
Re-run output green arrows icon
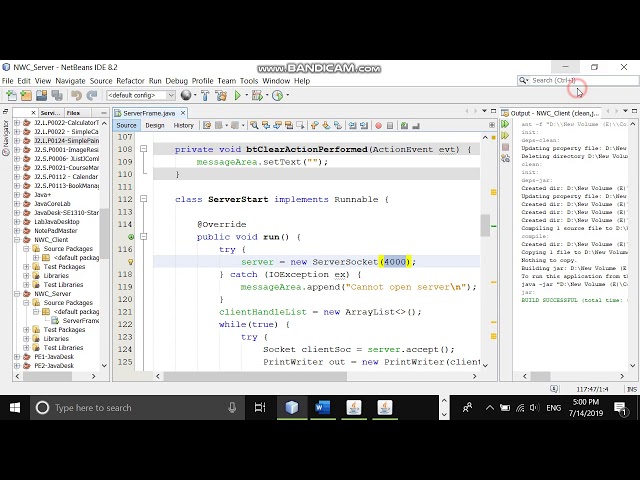point(505,124)
